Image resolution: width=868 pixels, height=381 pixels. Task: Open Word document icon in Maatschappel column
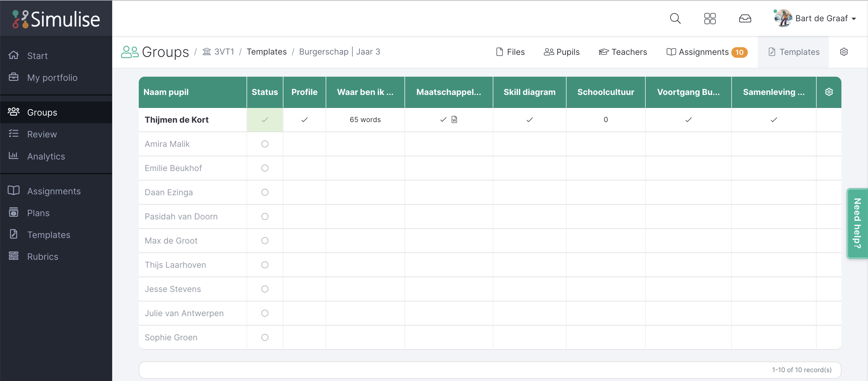tap(454, 119)
